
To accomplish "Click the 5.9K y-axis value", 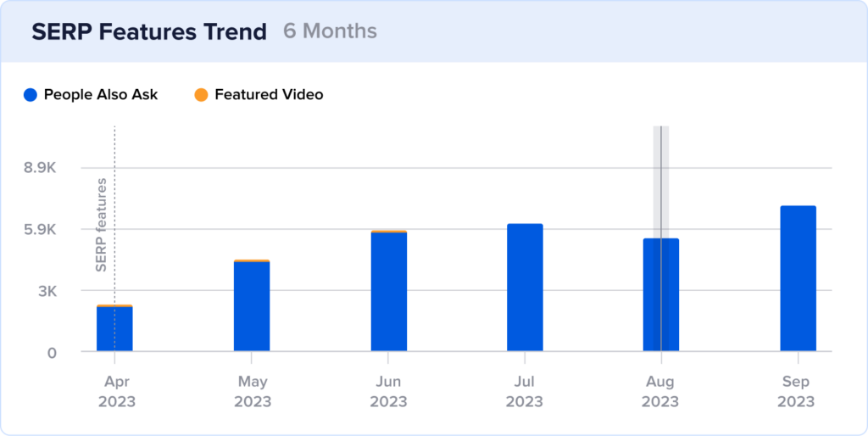I will pos(40,229).
